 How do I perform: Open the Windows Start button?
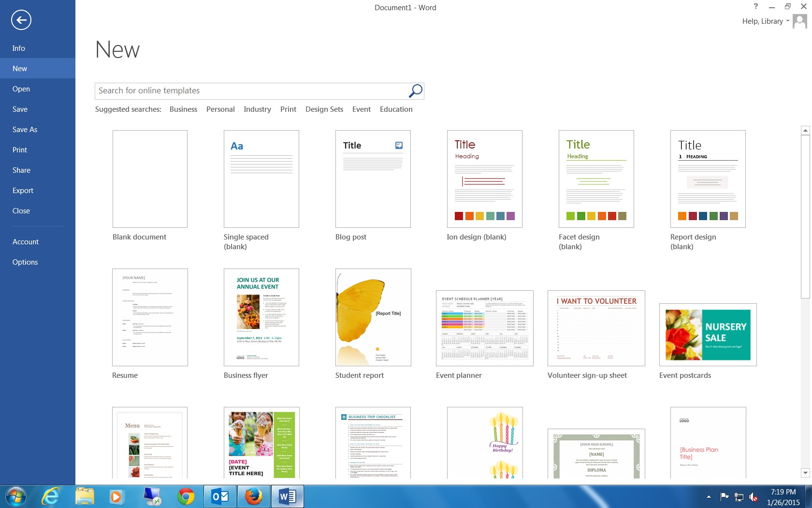point(16,496)
